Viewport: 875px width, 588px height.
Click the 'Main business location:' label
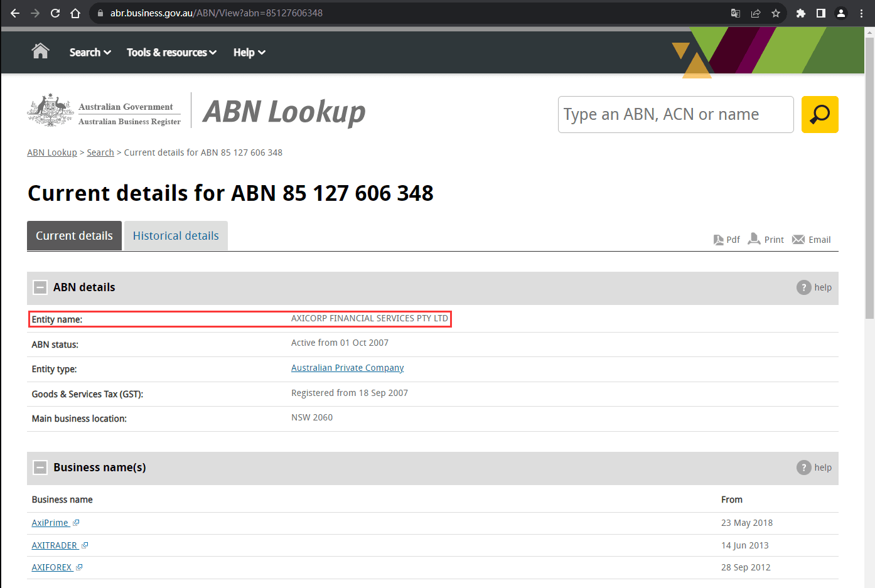(79, 419)
